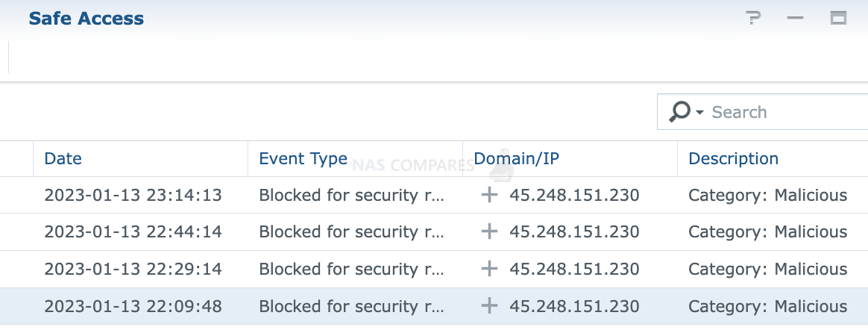Image resolution: width=868 pixels, height=330 pixels.
Task: Select the log row dated 2023-01-13 22:29:14
Action: 434,269
